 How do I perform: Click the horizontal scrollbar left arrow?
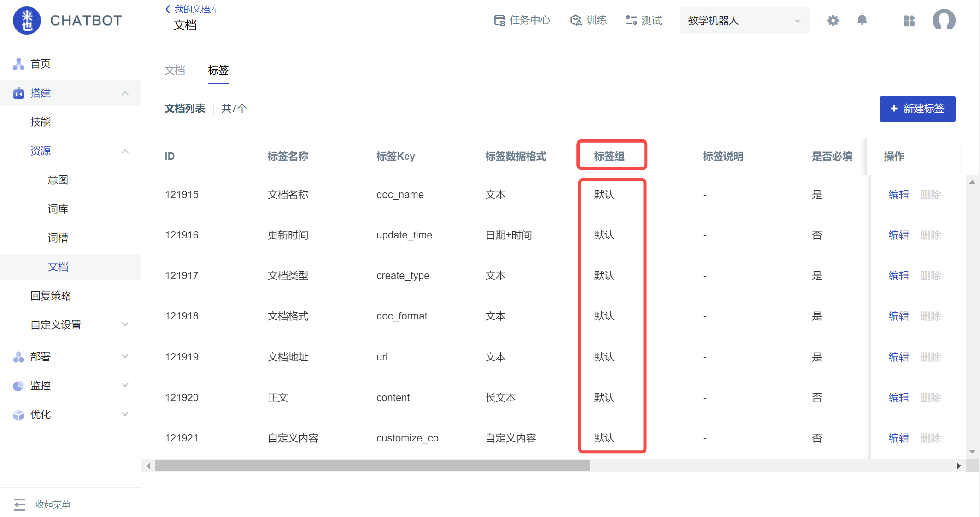pos(148,466)
